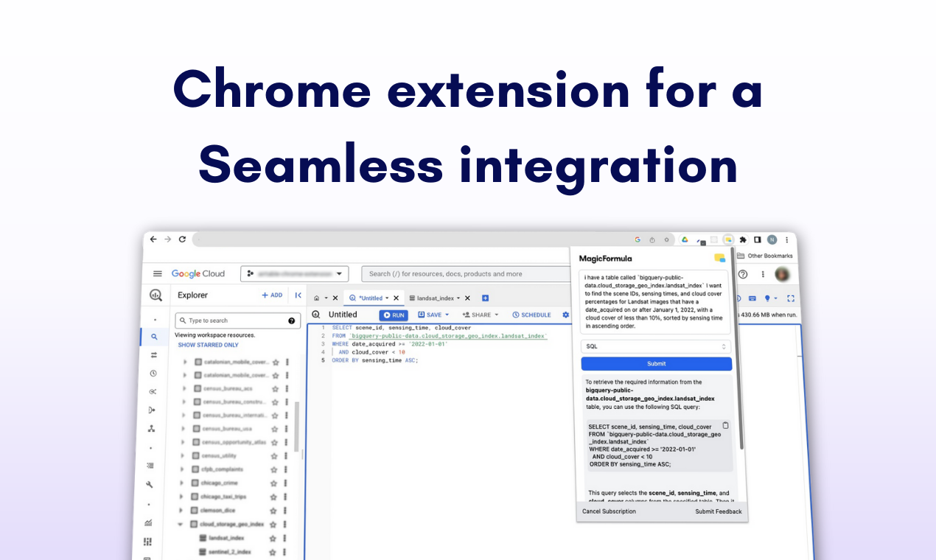Image resolution: width=936 pixels, height=560 pixels.
Task: Click the Explorer panel scrollbar
Action: pos(296,427)
